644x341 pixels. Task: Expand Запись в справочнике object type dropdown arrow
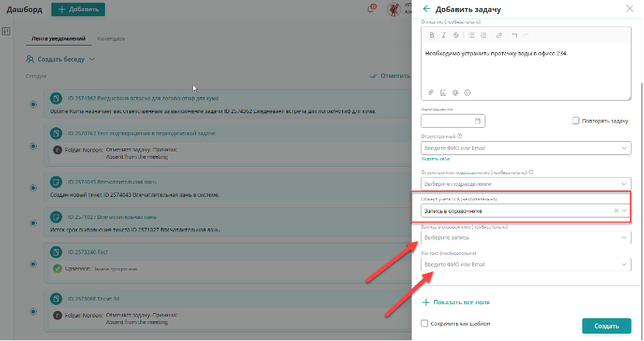(x=624, y=211)
